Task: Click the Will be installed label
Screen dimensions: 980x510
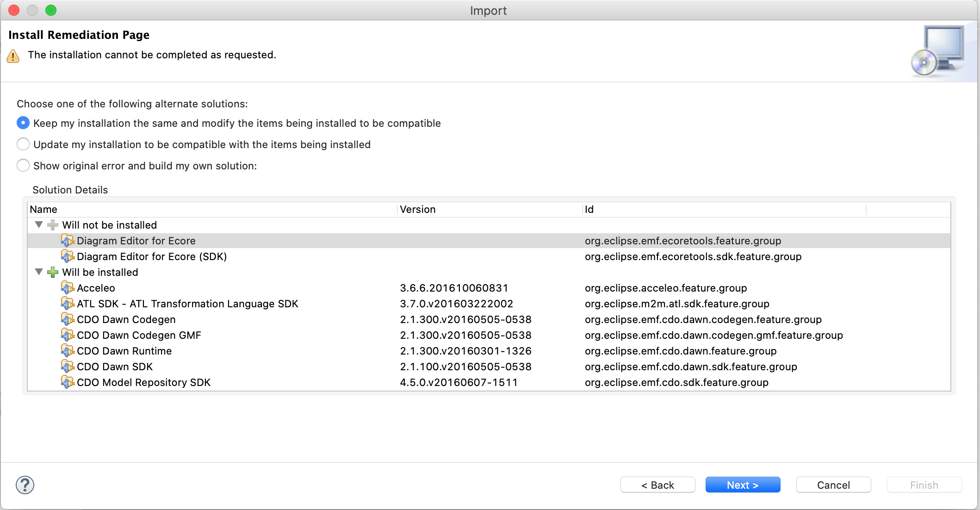Action: (100, 272)
